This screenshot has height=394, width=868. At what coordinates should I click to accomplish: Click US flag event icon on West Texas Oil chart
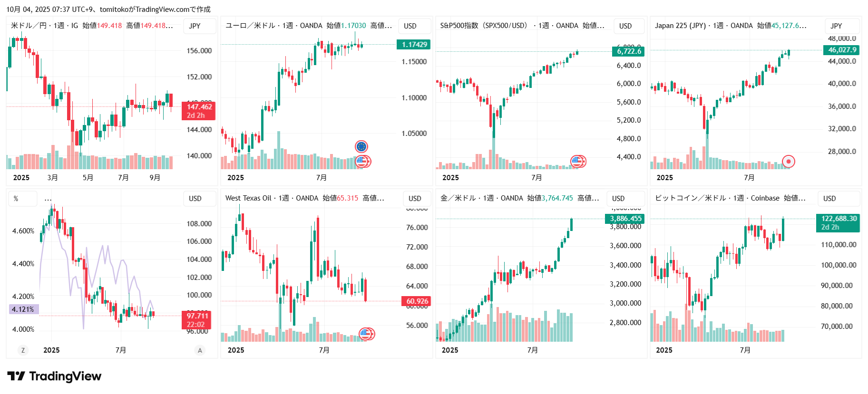click(x=366, y=334)
